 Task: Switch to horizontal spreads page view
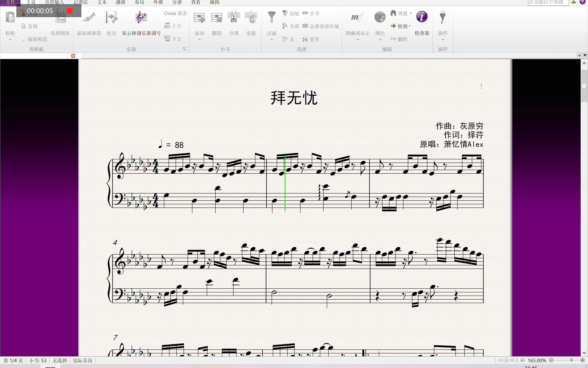(501, 360)
